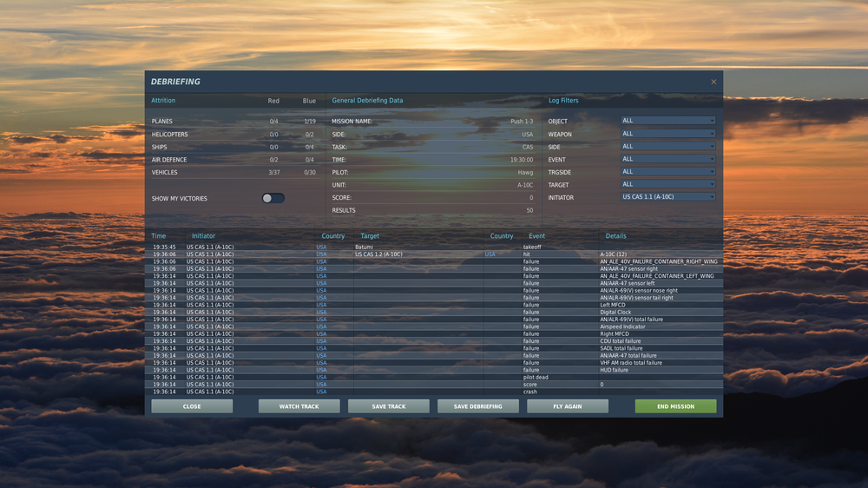Sort log by Event column header

[x=537, y=236]
